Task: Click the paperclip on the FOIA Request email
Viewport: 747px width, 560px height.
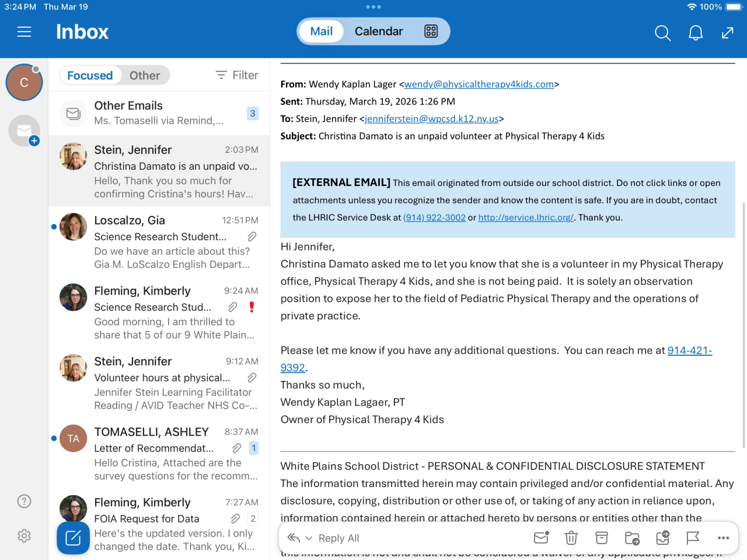Action: point(235,519)
